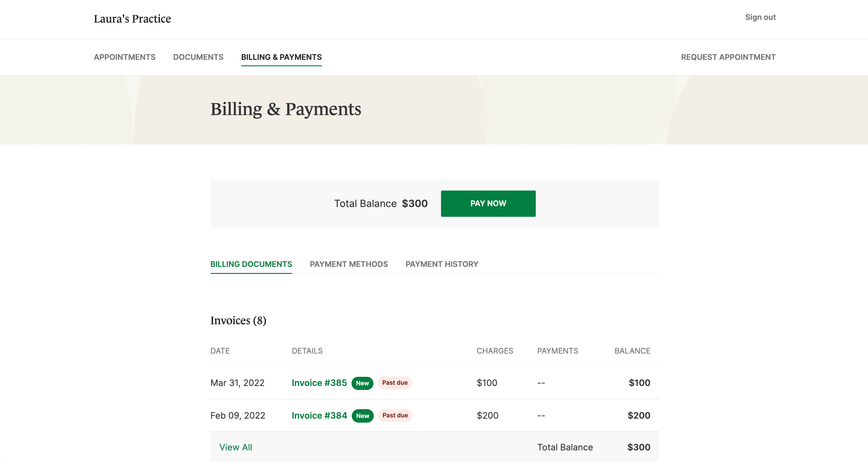
Task: Click Request Appointment
Action: point(728,57)
